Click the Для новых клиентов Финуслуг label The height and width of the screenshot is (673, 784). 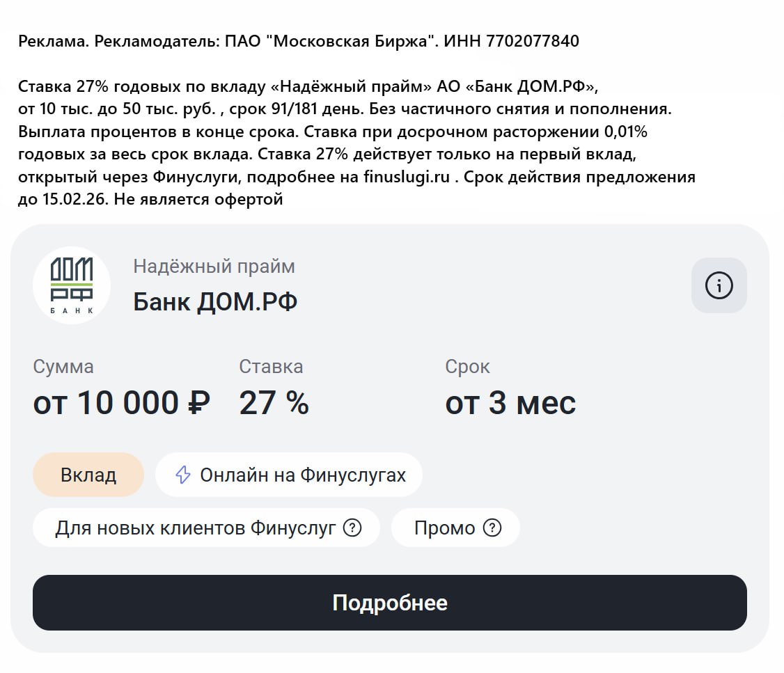point(196,528)
